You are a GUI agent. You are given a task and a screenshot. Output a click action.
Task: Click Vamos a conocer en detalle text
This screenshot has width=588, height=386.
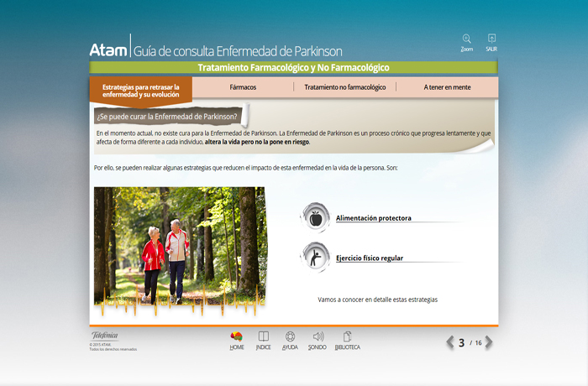click(378, 300)
